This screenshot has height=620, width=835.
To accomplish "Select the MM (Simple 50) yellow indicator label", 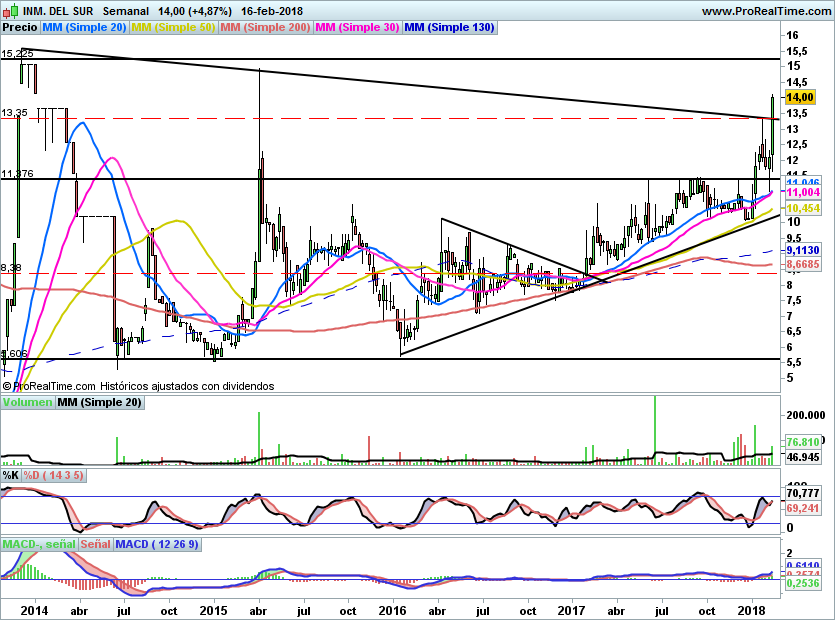I will coord(173,28).
